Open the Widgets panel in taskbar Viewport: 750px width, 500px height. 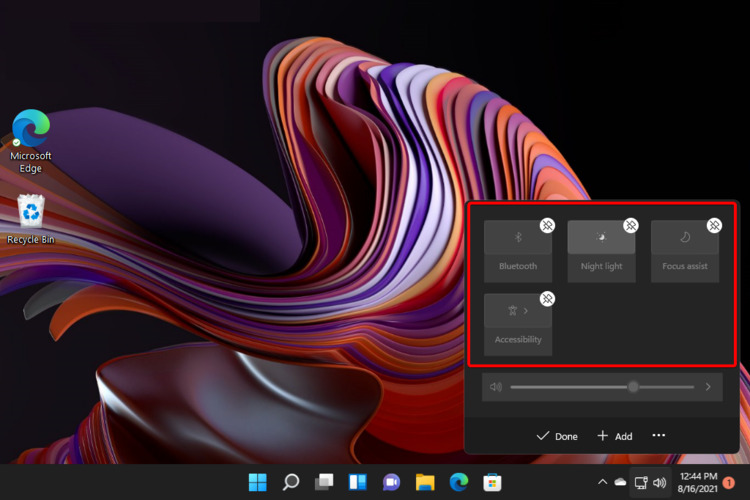pos(356,483)
